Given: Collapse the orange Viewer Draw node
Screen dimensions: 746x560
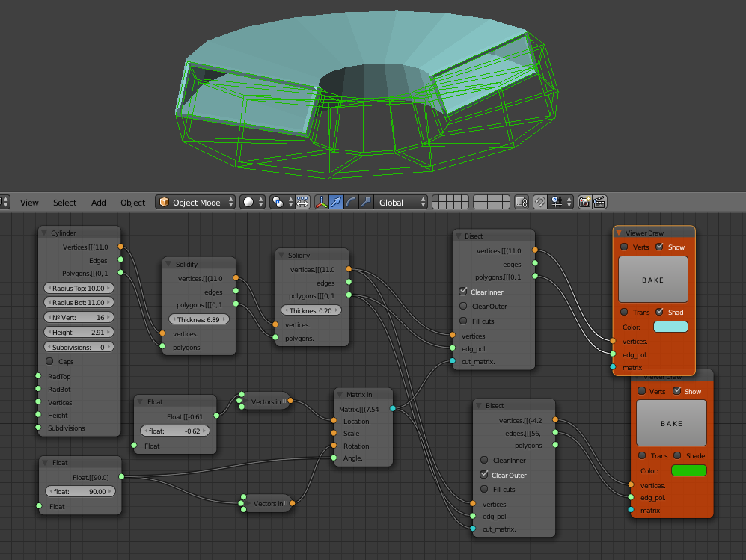Looking at the screenshot, I should pos(619,233).
